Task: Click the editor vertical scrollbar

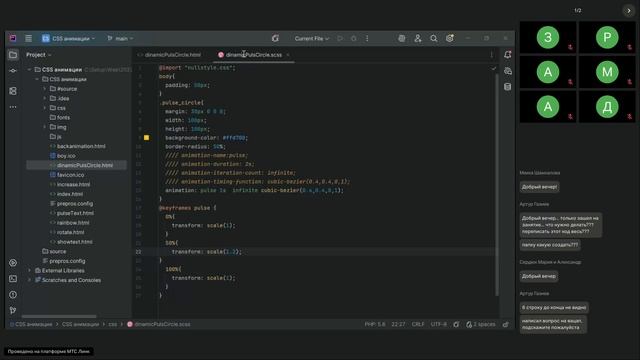Action: (497, 184)
